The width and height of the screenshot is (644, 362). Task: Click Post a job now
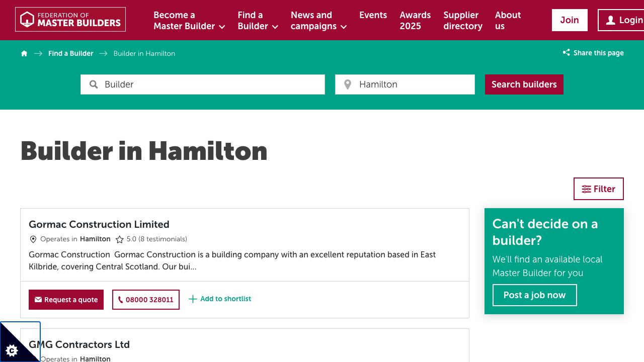tap(534, 295)
